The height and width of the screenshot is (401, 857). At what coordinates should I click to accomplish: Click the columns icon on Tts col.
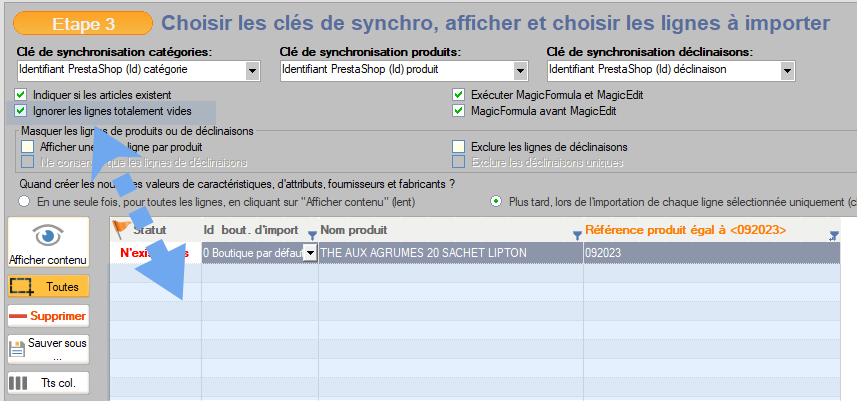(x=19, y=382)
